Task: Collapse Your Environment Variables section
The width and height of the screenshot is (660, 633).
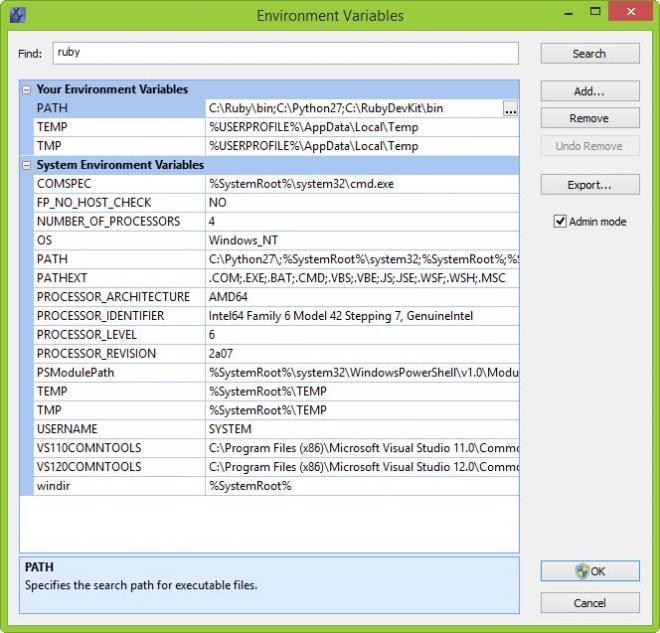Action: 27,90
